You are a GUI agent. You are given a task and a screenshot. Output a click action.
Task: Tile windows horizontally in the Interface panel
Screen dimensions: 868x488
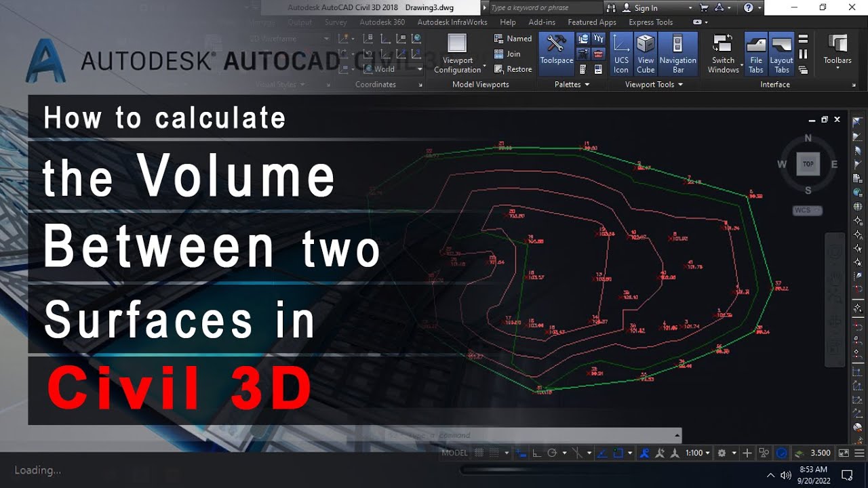[803, 39]
